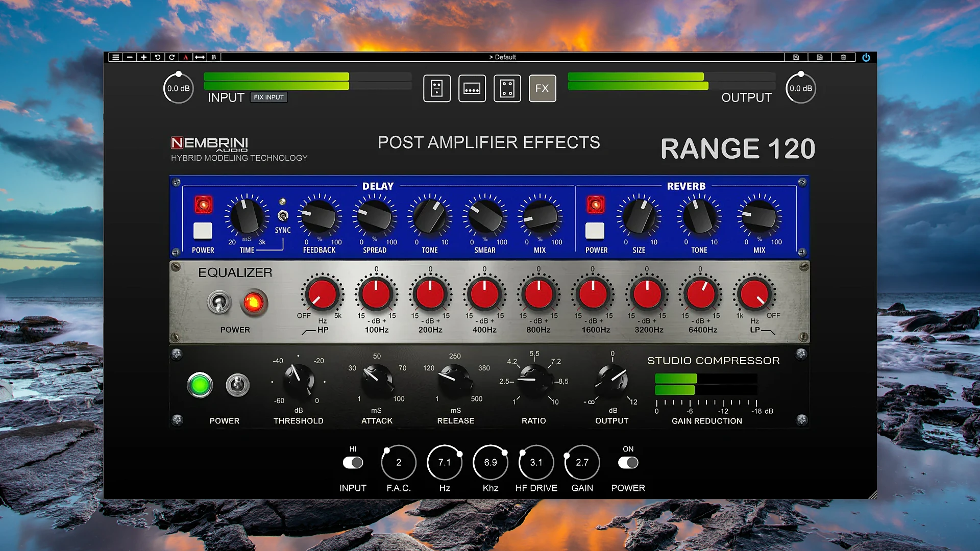The image size is (980, 551).
Task: Flip the Studio Compressor POWER toggle switch
Action: coord(238,385)
